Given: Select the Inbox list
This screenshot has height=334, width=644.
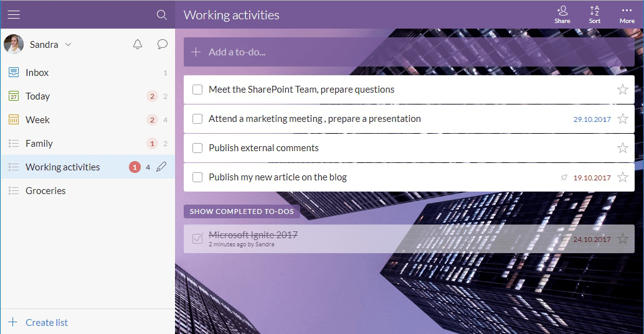Looking at the screenshot, I should (37, 73).
